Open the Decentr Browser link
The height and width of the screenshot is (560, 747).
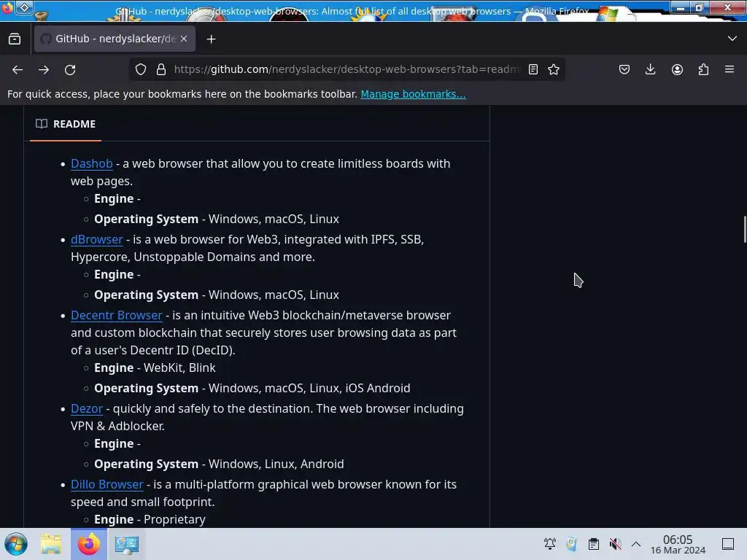tap(116, 315)
